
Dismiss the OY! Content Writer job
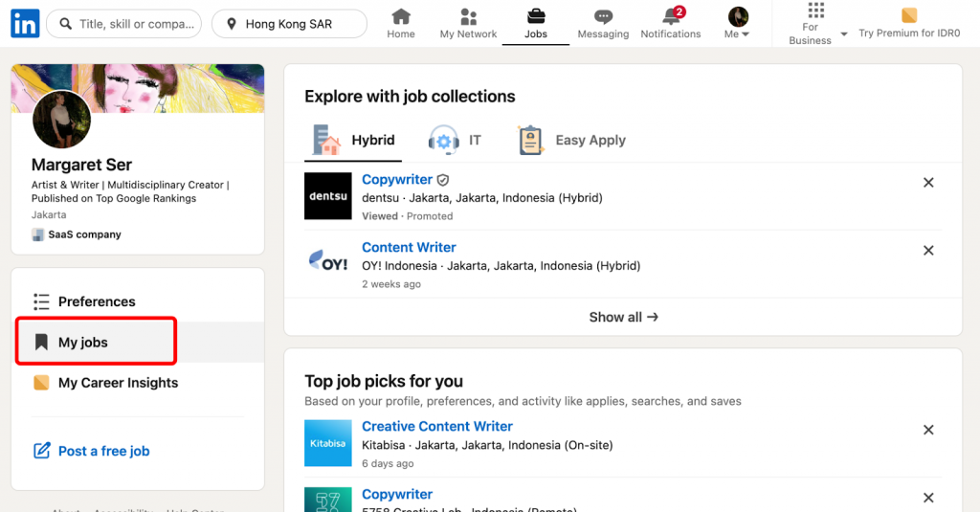click(x=927, y=251)
